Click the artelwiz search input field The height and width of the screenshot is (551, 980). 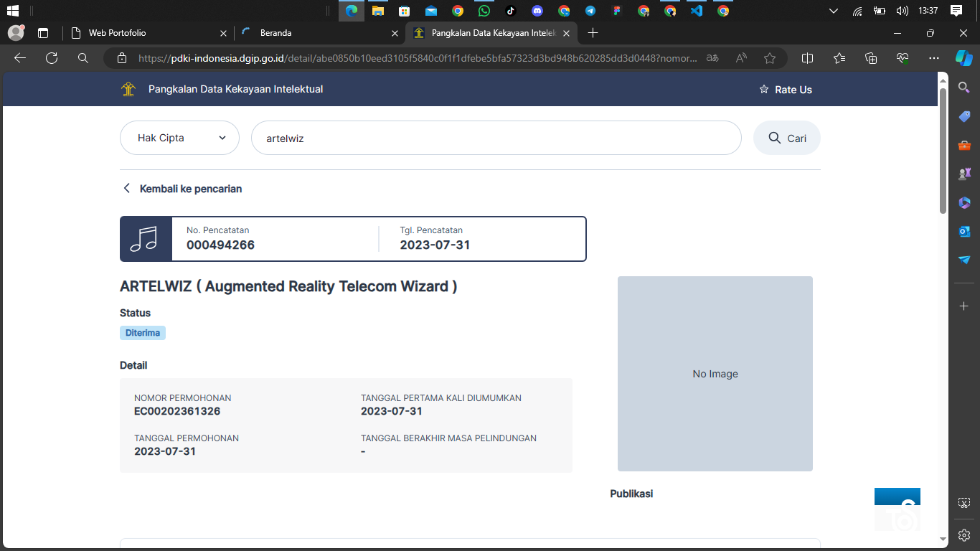pos(495,138)
